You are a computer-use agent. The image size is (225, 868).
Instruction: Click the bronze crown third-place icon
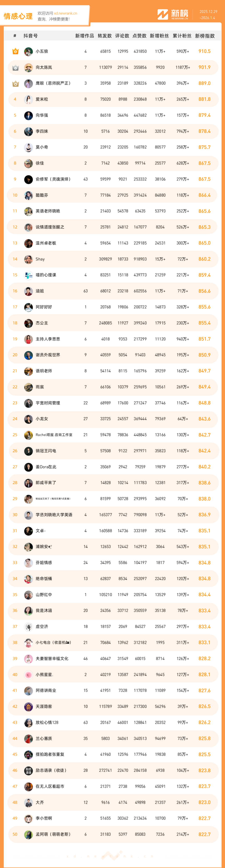pyautogui.click(x=15, y=84)
